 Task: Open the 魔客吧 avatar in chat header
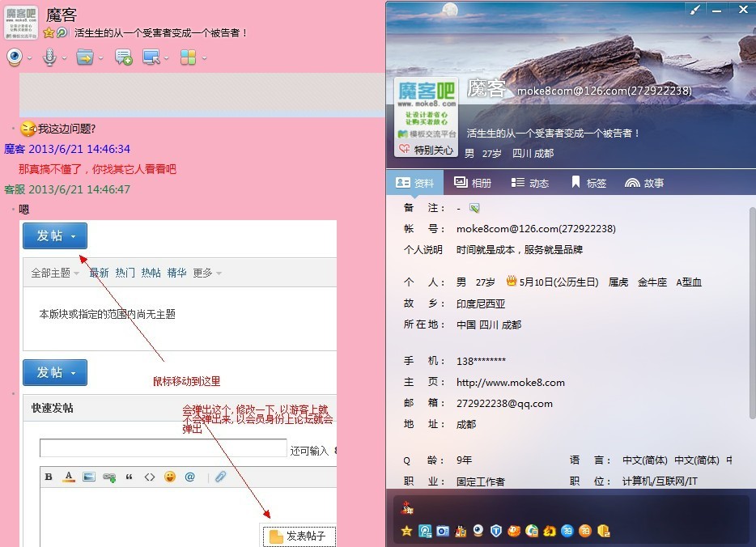pos(21,23)
